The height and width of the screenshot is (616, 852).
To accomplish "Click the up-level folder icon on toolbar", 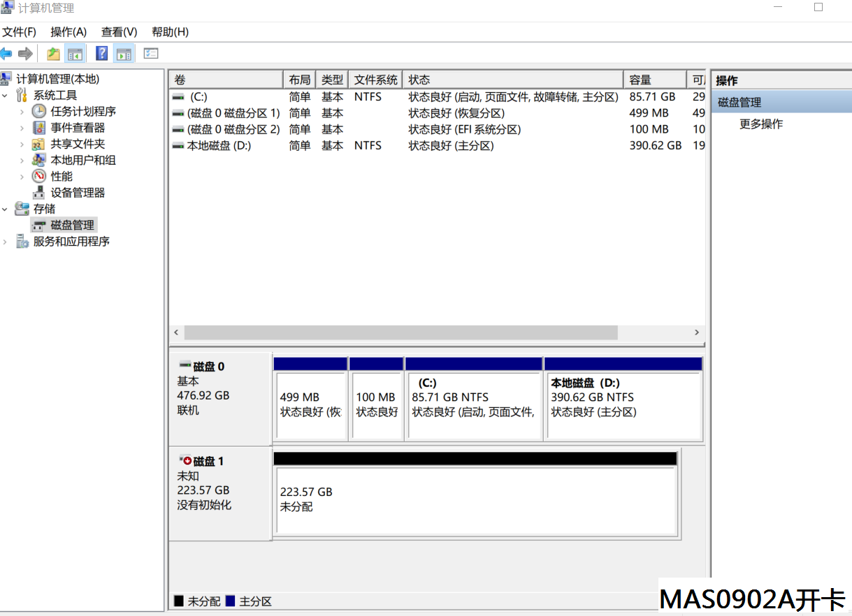I will pos(53,53).
